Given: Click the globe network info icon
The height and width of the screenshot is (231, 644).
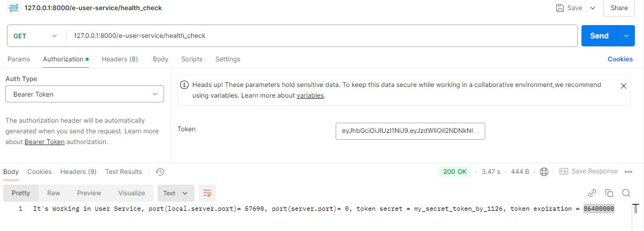Looking at the screenshot, I should point(544,172).
